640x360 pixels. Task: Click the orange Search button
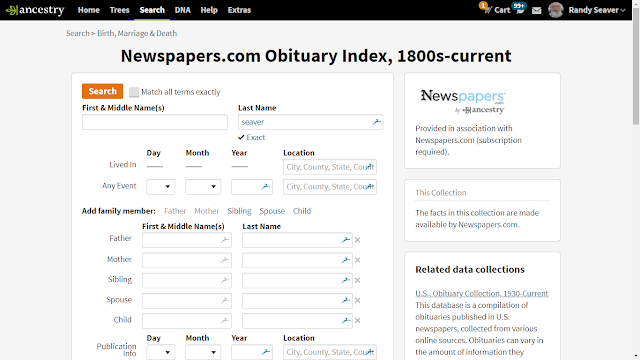pos(102,91)
